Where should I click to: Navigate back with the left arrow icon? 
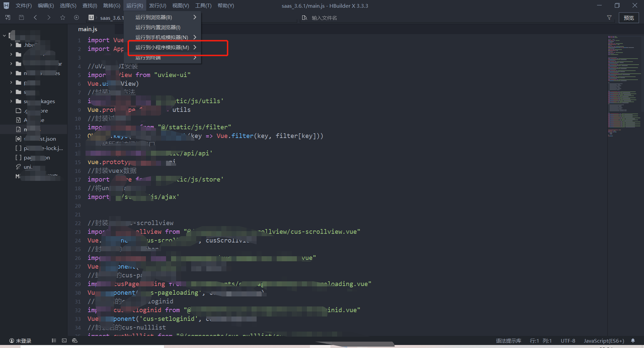[x=36, y=17]
